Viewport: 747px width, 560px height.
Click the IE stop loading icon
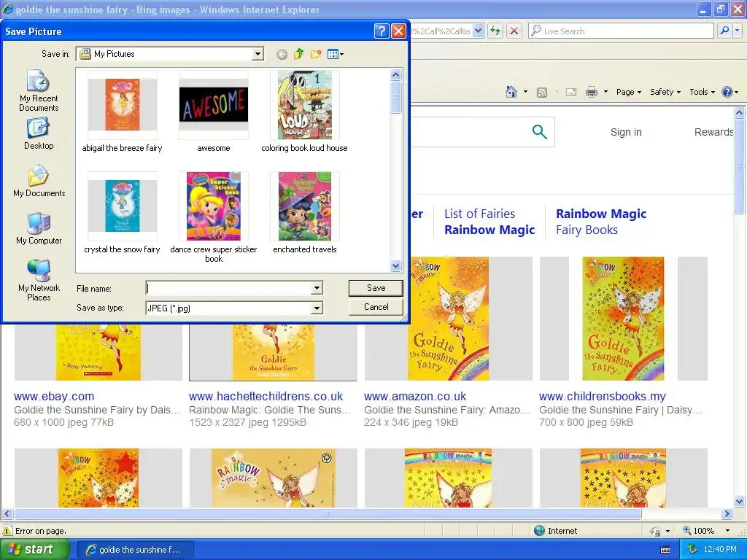pyautogui.click(x=514, y=31)
